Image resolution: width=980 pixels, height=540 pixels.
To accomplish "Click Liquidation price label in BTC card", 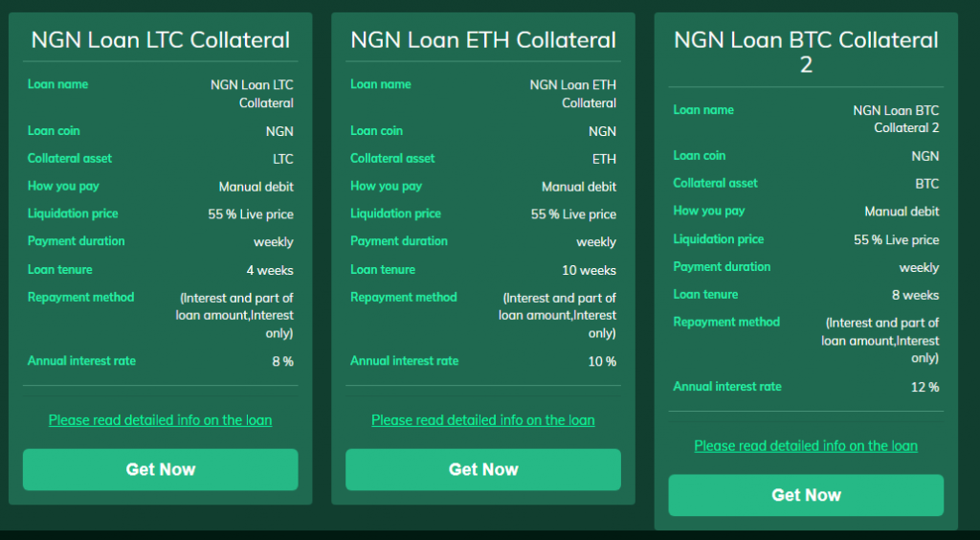I will pos(718,238).
